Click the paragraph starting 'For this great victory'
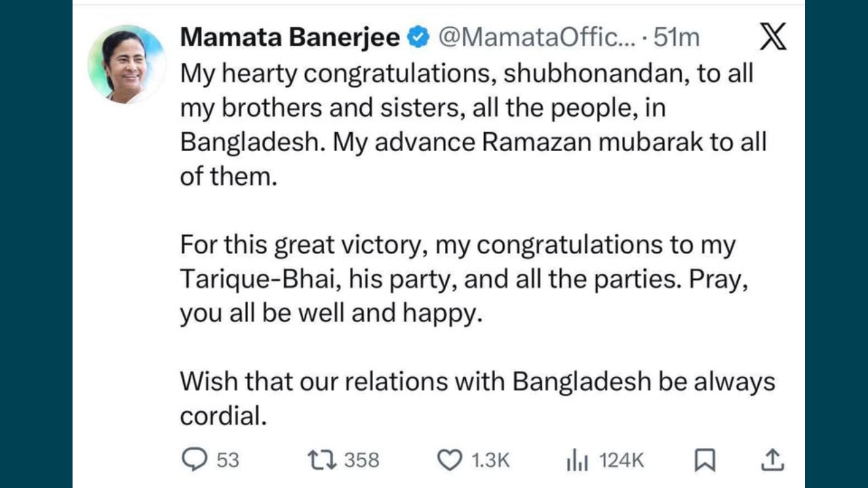The height and width of the screenshot is (488, 868). (x=463, y=280)
